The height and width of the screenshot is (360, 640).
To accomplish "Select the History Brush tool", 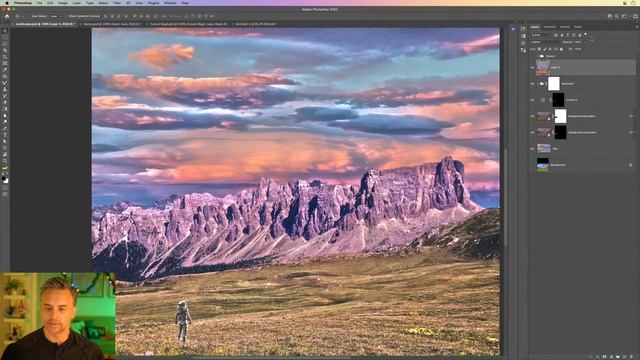I will pyautogui.click(x=5, y=96).
